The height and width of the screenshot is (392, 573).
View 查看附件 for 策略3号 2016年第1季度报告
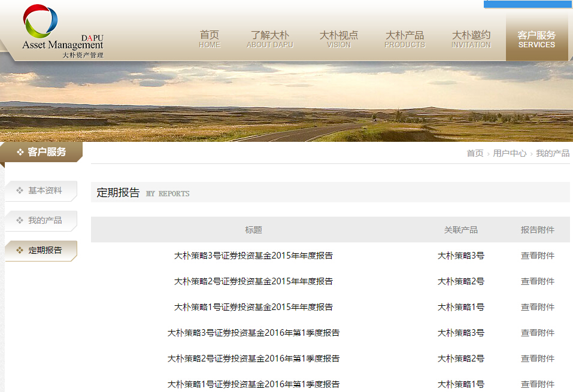pos(538,333)
